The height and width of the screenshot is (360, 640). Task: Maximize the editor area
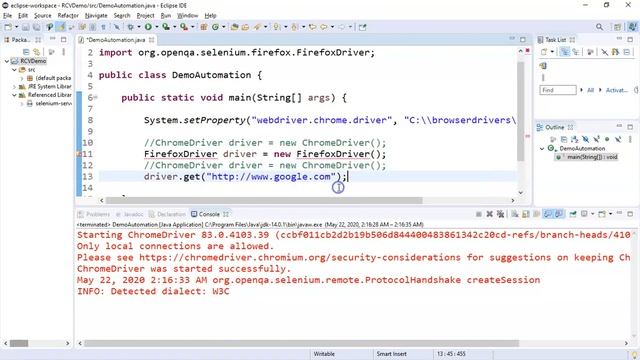point(523,40)
